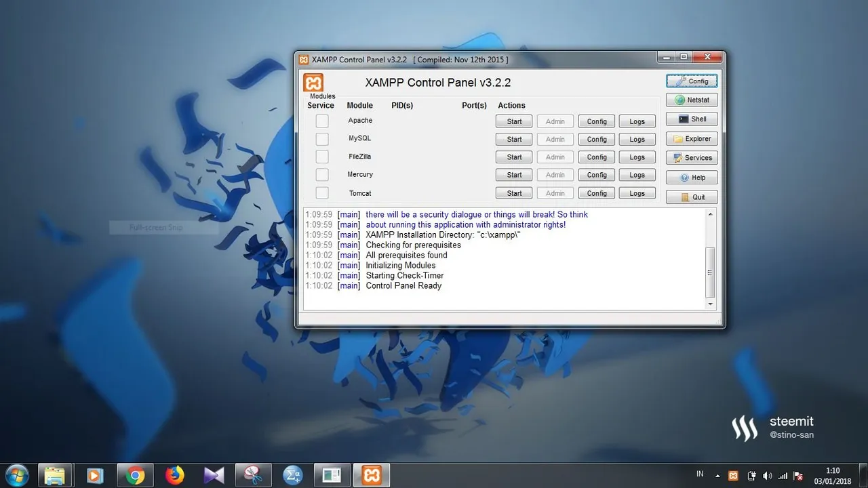Click 'Initializing Modules' log line

pyautogui.click(x=401, y=266)
